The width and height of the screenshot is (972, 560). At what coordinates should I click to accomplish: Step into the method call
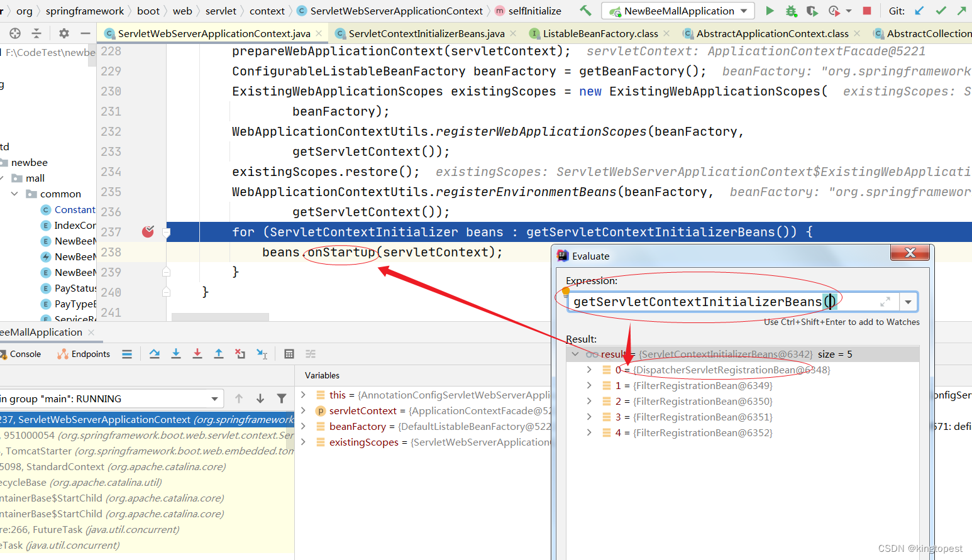tap(176, 354)
